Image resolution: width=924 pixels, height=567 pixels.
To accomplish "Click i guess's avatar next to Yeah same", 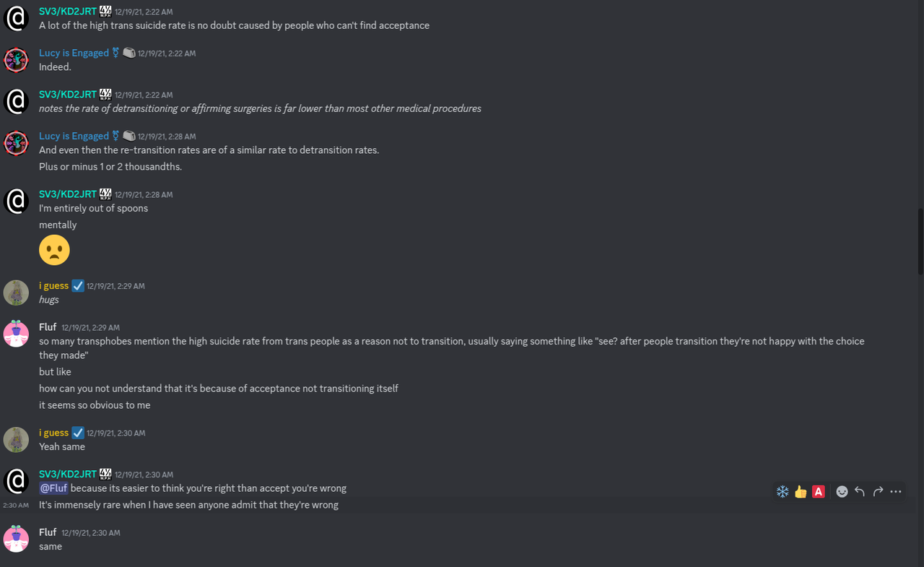I will [x=16, y=439].
